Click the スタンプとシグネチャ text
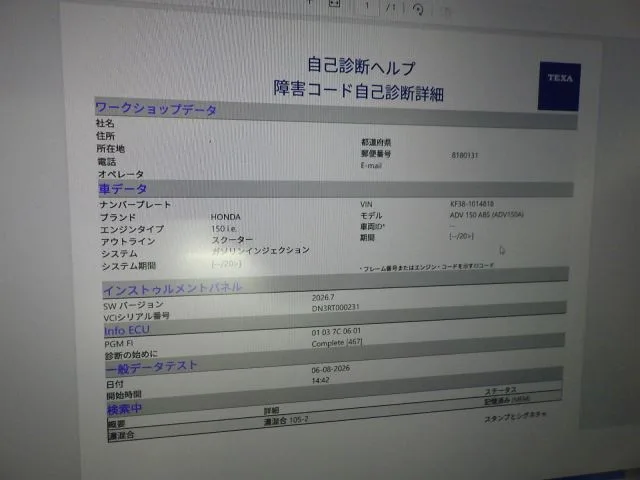 click(515, 417)
